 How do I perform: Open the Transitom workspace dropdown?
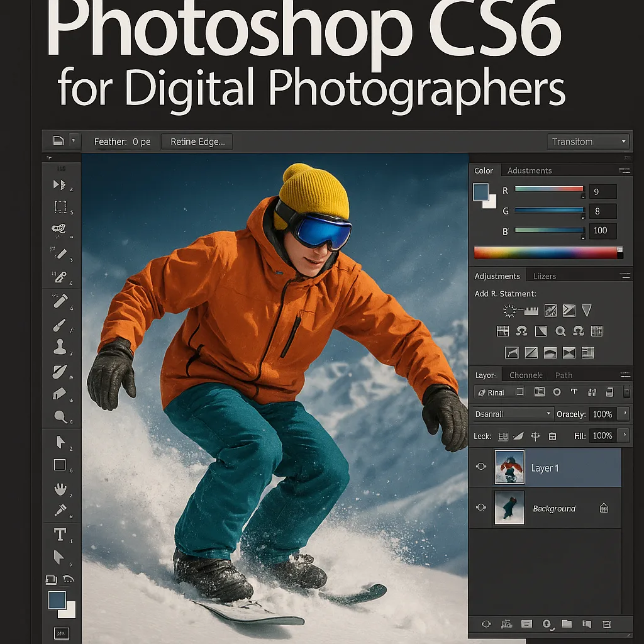pyautogui.click(x=588, y=142)
